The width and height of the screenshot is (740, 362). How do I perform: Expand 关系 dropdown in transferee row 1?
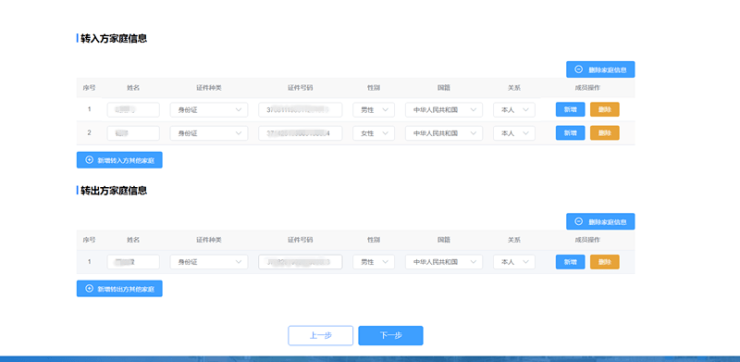click(x=514, y=109)
